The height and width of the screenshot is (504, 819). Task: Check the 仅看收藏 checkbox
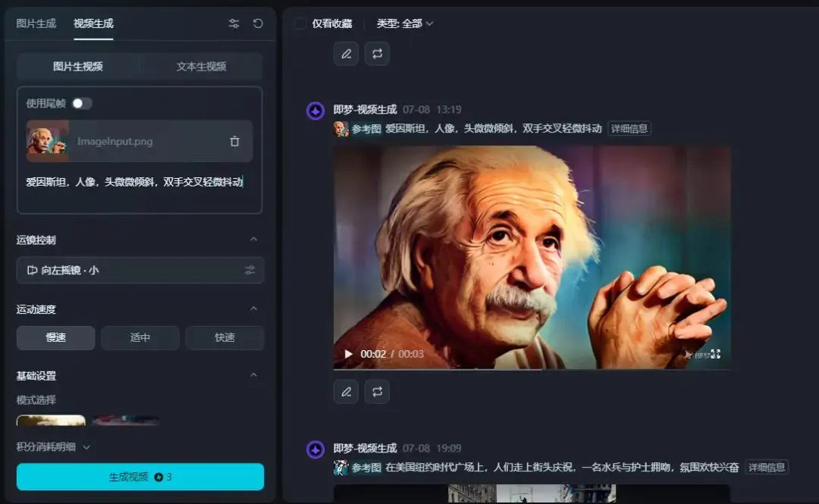click(x=300, y=23)
